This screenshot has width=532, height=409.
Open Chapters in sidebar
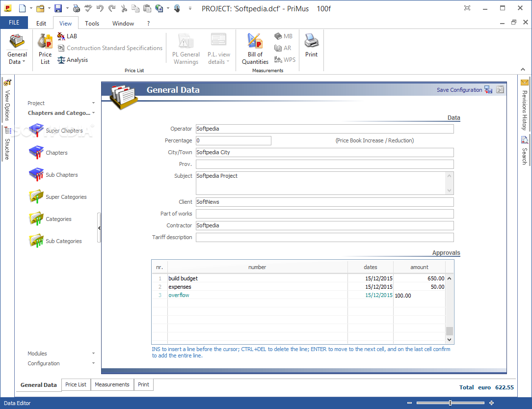(x=49, y=153)
